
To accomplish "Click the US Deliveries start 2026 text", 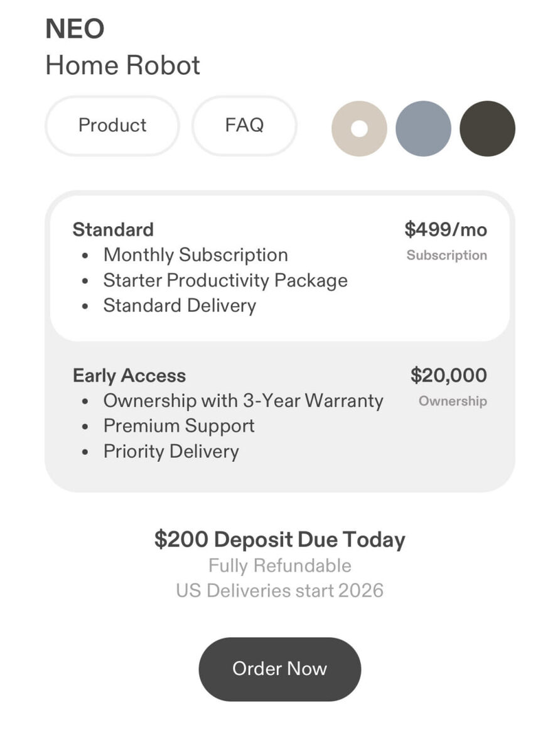I will 280,591.
